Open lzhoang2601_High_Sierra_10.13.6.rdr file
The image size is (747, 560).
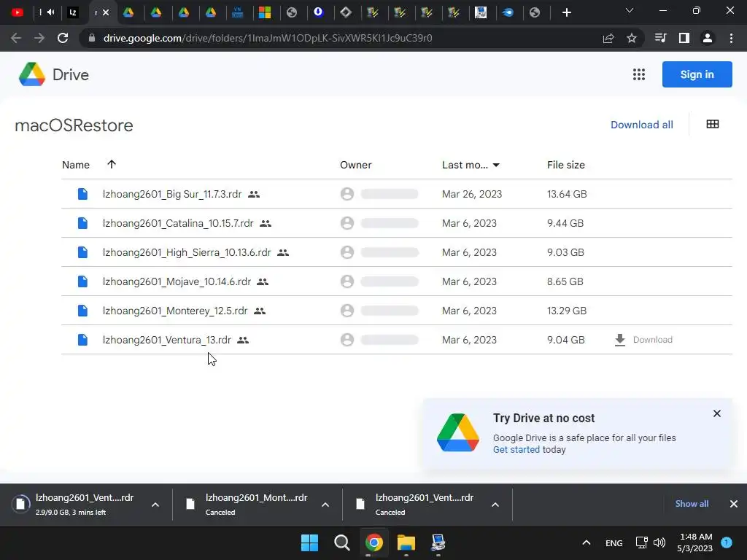(187, 252)
